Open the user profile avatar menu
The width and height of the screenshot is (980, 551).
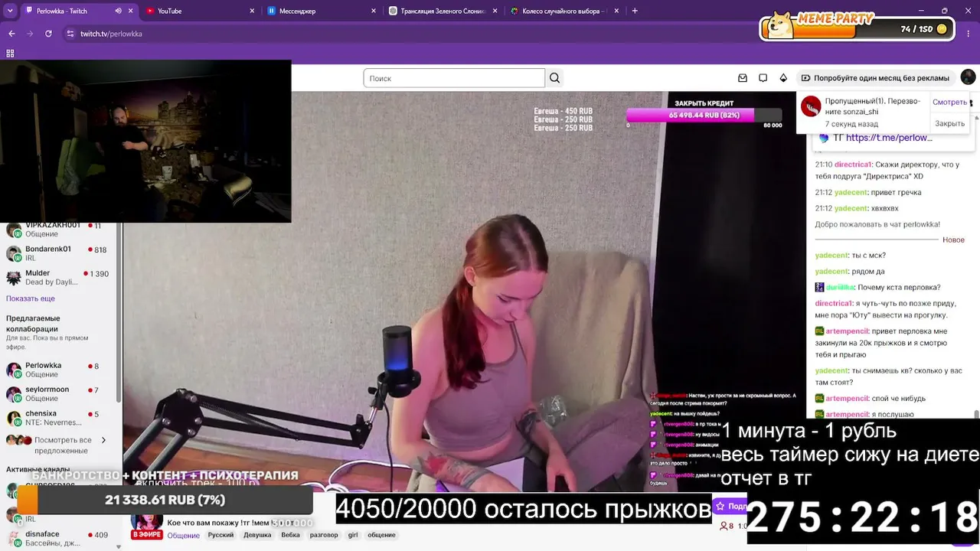click(x=968, y=77)
